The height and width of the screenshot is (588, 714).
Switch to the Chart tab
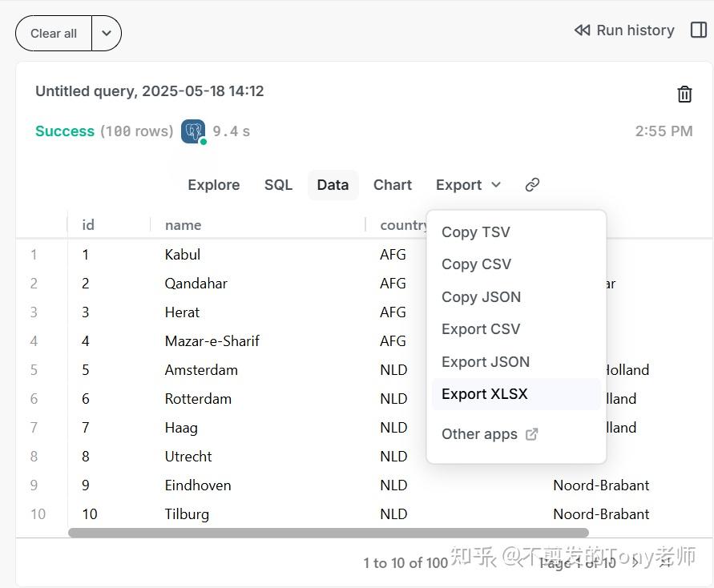click(392, 184)
